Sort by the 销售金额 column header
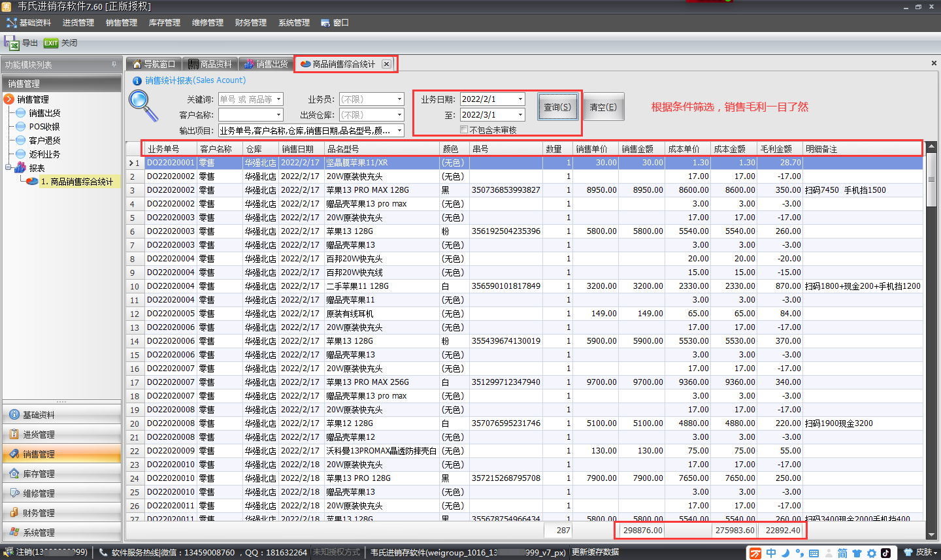This screenshot has width=941, height=560. [642, 149]
